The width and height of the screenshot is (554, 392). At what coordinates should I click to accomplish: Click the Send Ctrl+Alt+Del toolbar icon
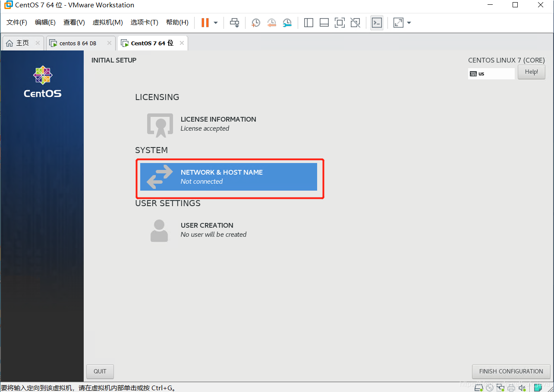pos(234,22)
